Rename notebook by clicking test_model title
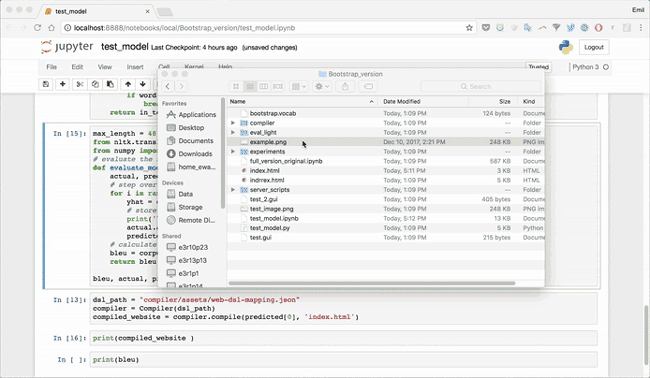 pos(124,47)
